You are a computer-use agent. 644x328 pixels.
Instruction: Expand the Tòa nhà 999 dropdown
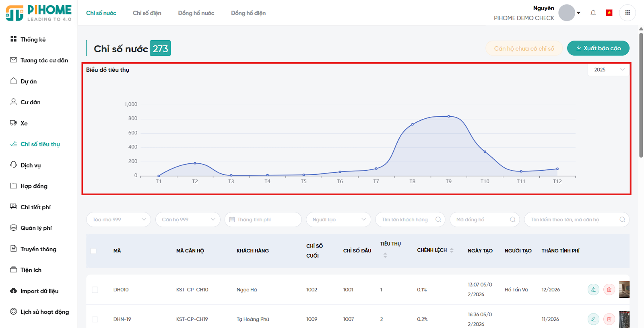pos(118,219)
